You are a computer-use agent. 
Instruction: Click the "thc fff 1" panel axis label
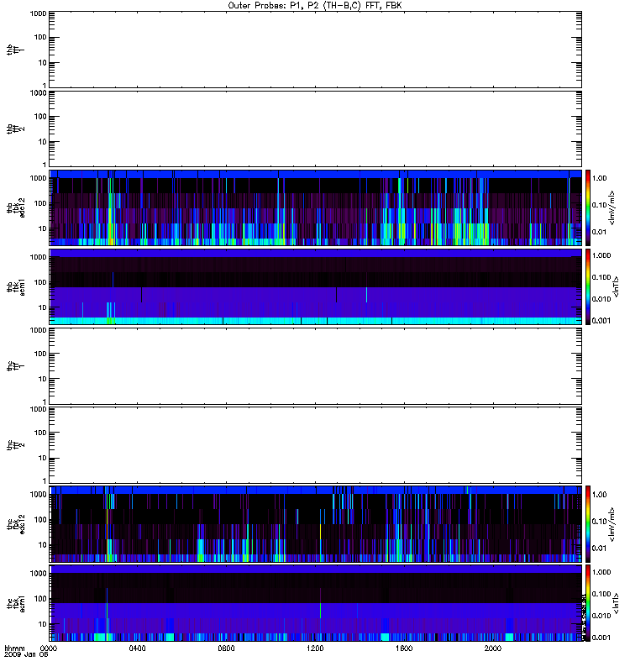click(15, 366)
